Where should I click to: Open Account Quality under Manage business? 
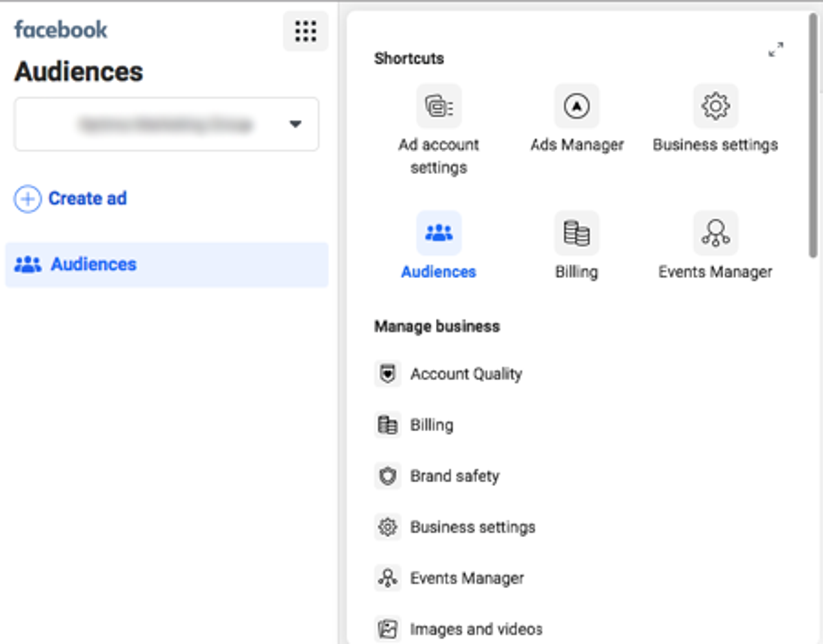[466, 374]
